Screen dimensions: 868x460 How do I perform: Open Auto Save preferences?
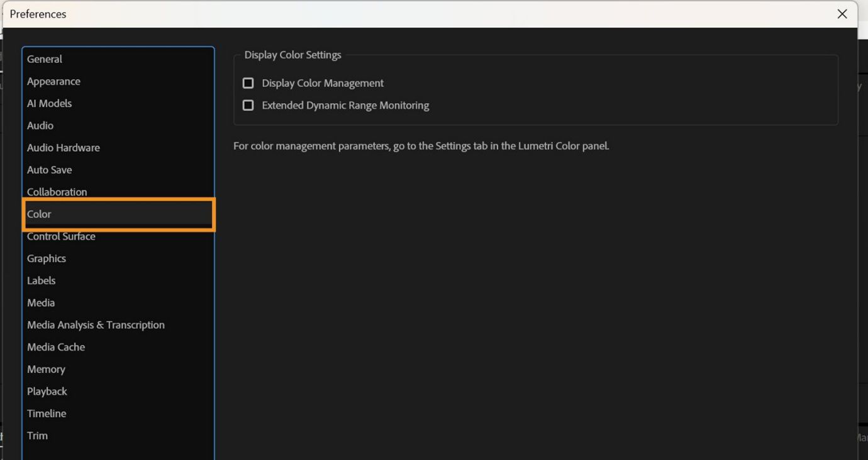click(x=49, y=170)
